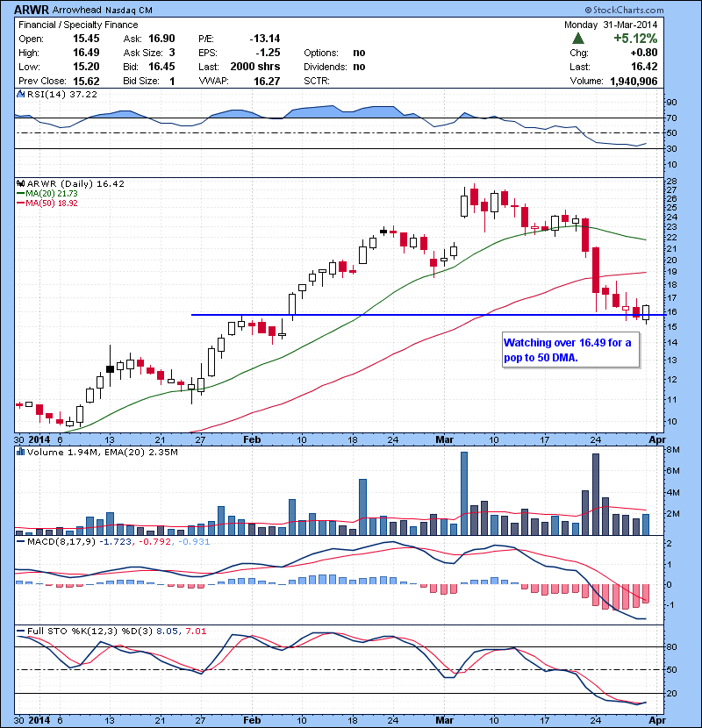Screen dimensions: 702x728
Task: Click the ARWR ticker symbol in the header
Action: pos(31,10)
